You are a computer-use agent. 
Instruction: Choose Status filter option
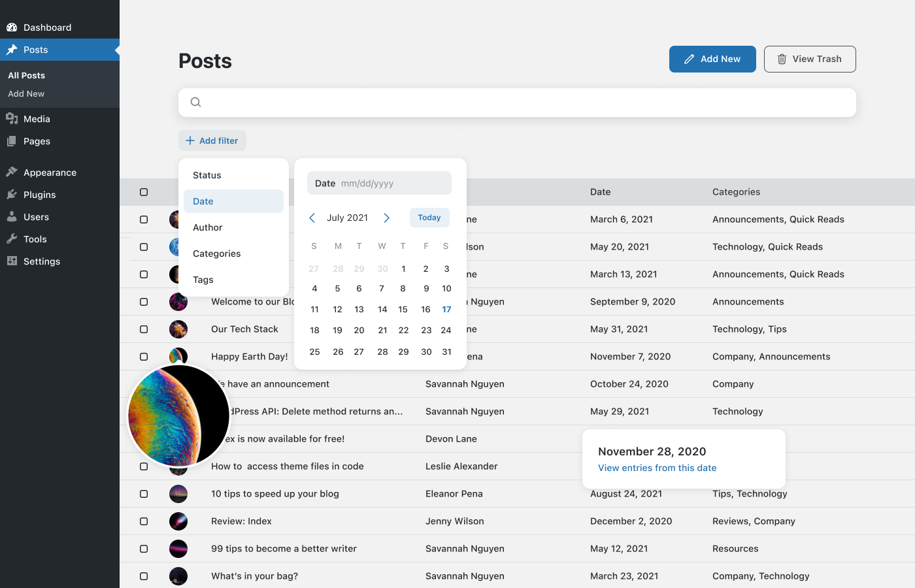click(233, 175)
